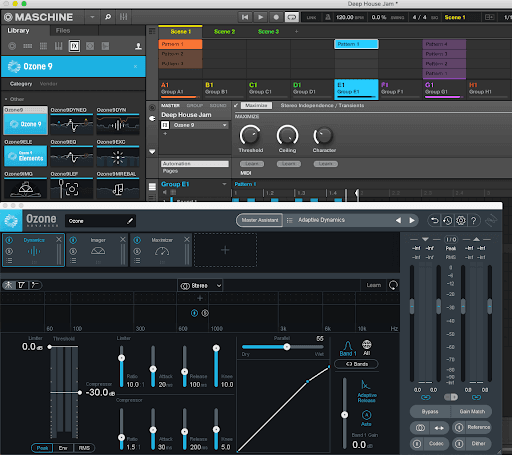The width and height of the screenshot is (512, 455).
Task: Switch to the Files tab in browser
Action: click(63, 31)
